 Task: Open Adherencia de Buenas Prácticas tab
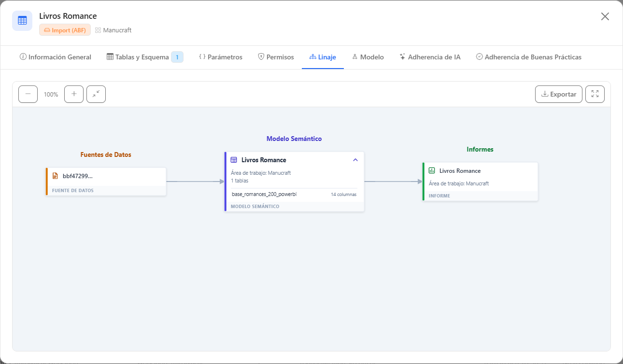(x=529, y=57)
